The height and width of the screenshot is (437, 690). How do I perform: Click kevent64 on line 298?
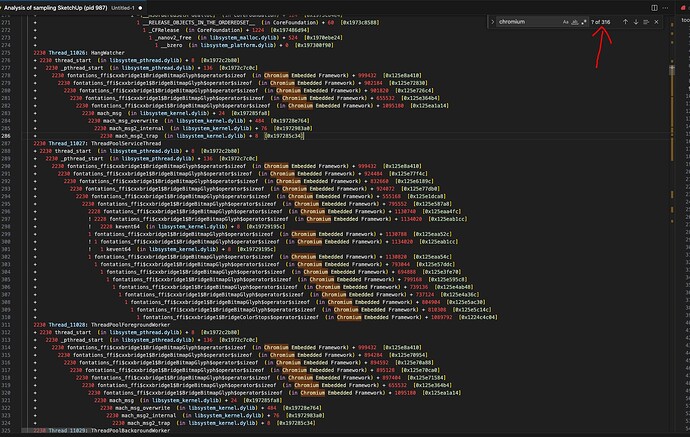coord(127,227)
